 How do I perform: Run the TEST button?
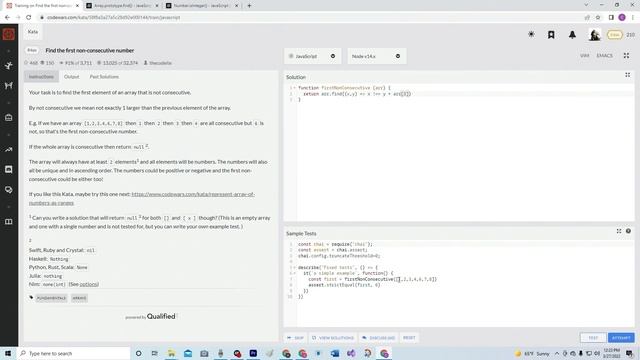[593, 338]
